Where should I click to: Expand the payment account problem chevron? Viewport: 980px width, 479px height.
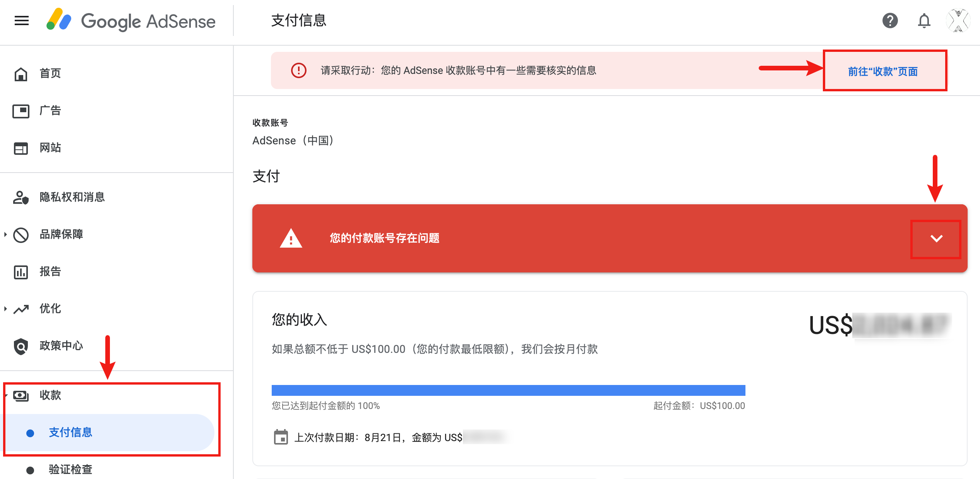936,238
